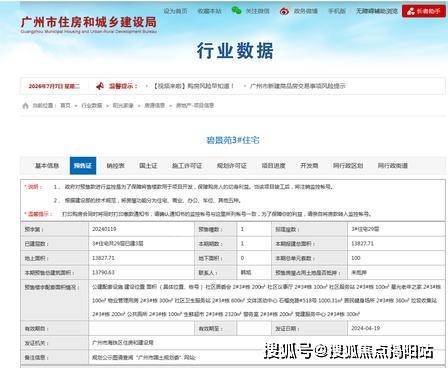The width and height of the screenshot is (448, 368).
Task: Click the 100 units count value
Action: click(356, 258)
